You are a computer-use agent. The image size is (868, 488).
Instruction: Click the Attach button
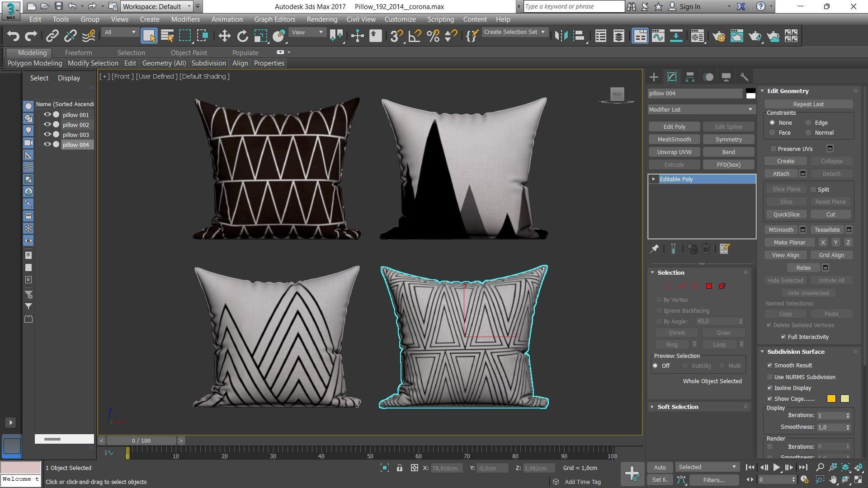781,174
